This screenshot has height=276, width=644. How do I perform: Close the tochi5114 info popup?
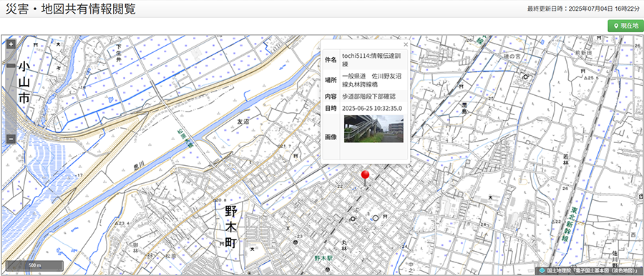(x=406, y=44)
